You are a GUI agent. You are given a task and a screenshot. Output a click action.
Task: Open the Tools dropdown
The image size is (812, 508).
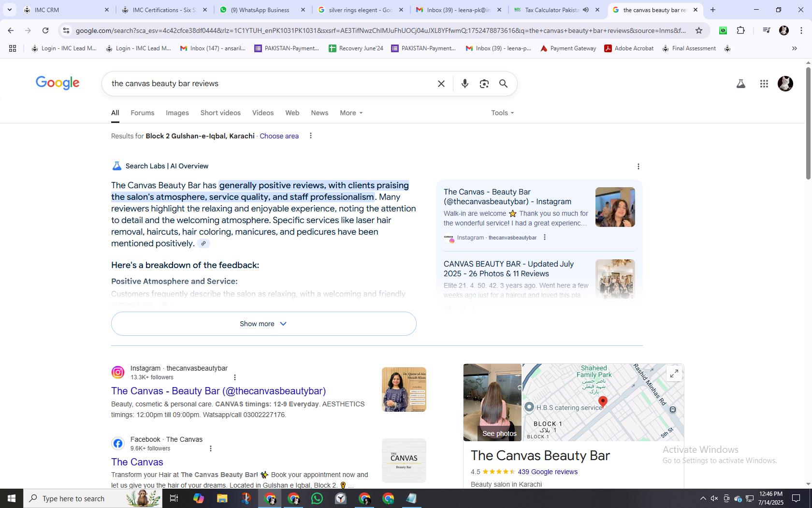tap(502, 113)
